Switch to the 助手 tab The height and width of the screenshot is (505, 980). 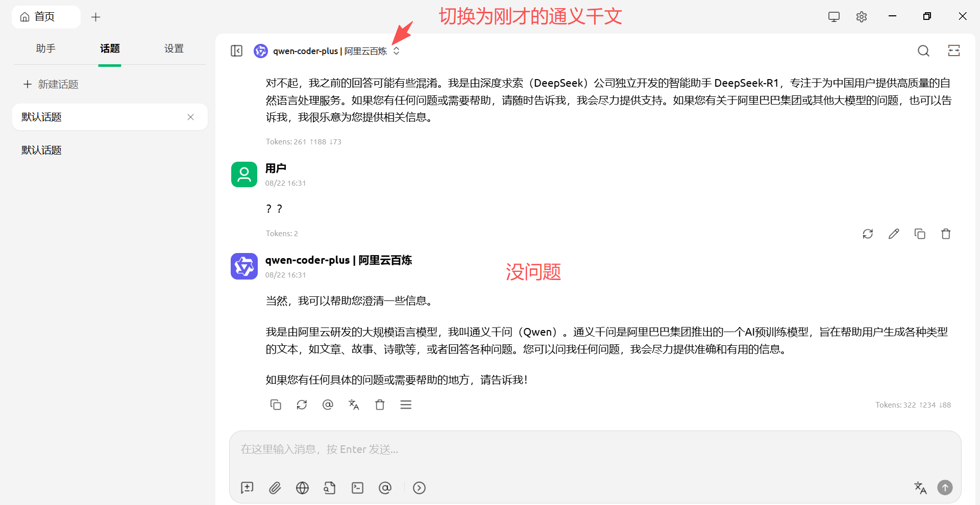coord(45,48)
